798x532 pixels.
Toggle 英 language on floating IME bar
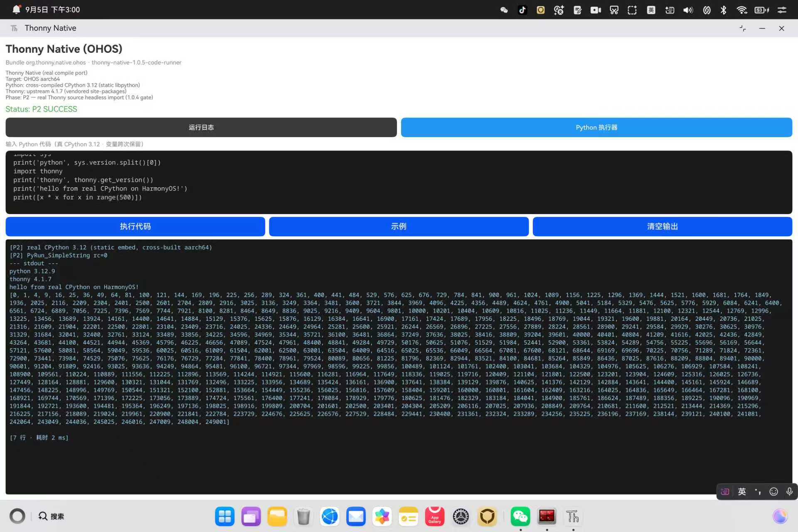742,492
